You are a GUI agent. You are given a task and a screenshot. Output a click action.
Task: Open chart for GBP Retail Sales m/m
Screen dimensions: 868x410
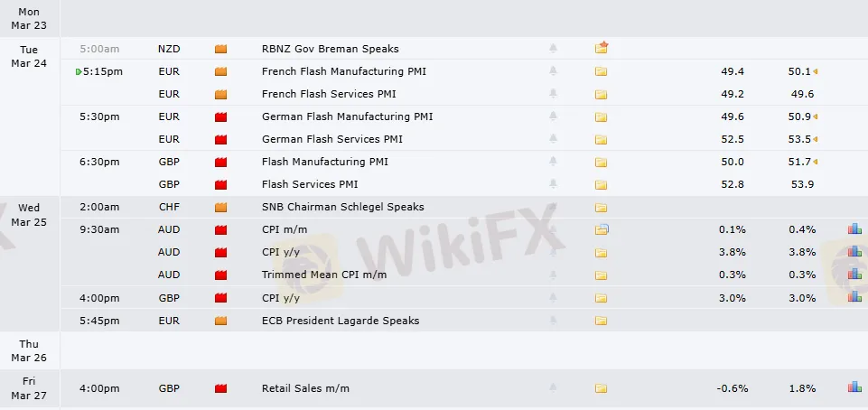pyautogui.click(x=854, y=388)
